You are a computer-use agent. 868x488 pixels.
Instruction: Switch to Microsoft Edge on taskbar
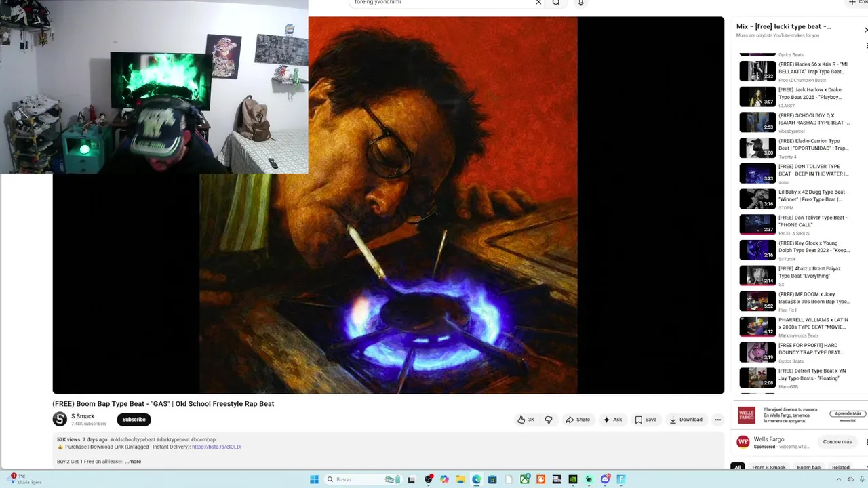tap(477, 479)
